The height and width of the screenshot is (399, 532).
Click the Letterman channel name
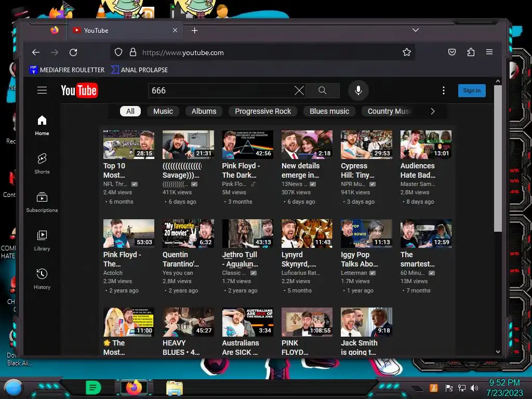coord(354,273)
